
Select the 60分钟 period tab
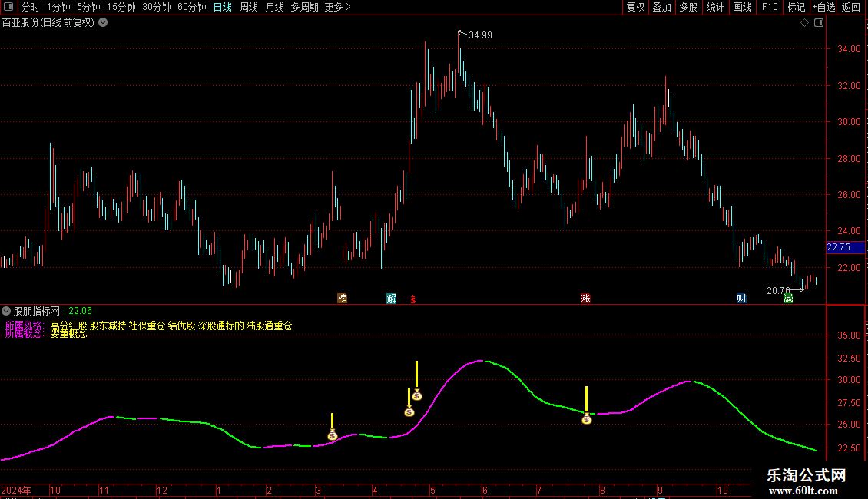tap(192, 7)
